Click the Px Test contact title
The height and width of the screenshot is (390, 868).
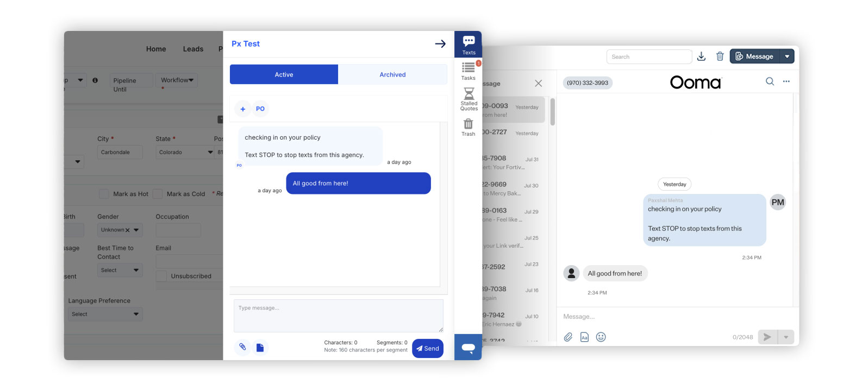[x=246, y=44]
